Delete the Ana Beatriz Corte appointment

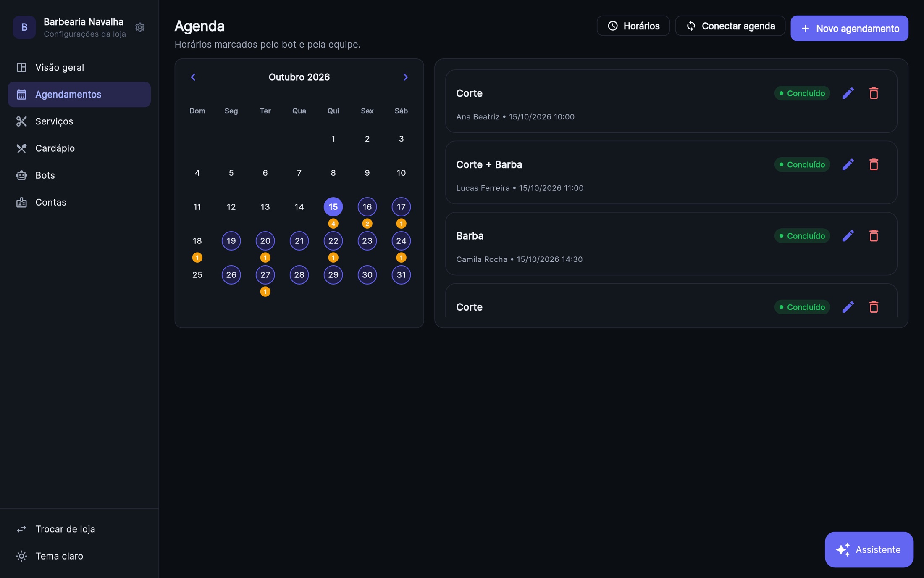click(x=874, y=93)
